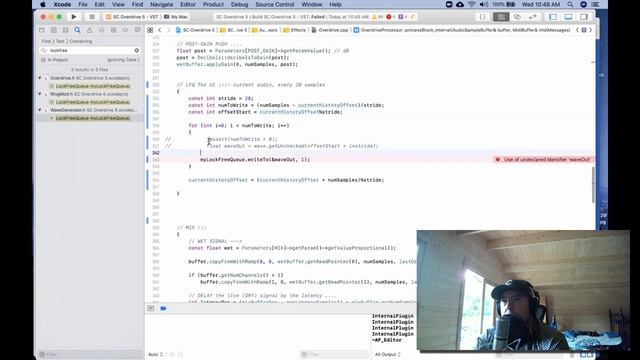
Task: Collapse Overdrive.h search result group
Action: 40,78
